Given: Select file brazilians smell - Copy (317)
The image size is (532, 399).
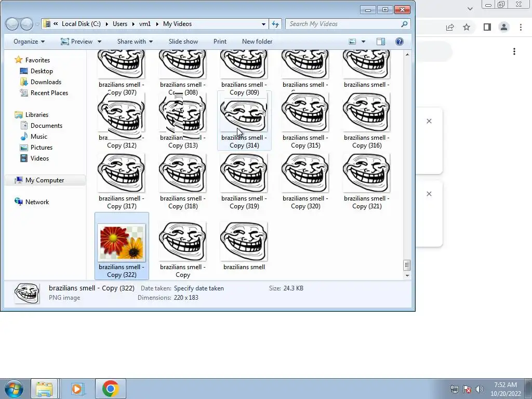Looking at the screenshot, I should (x=122, y=181).
